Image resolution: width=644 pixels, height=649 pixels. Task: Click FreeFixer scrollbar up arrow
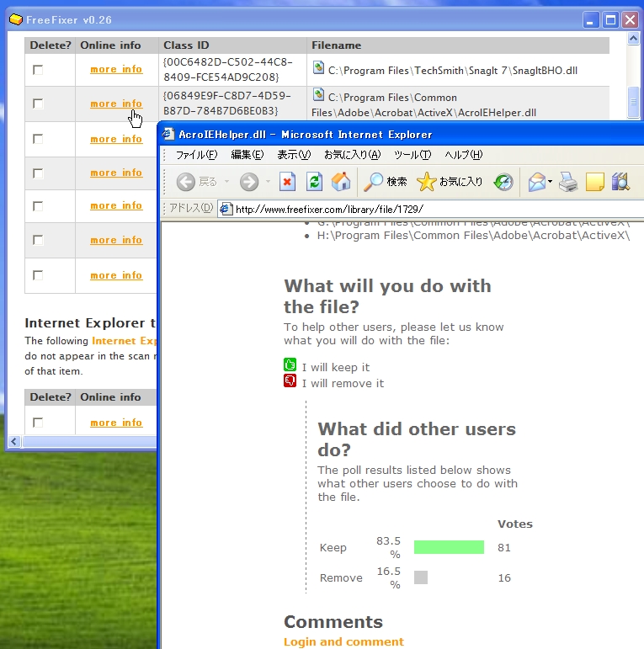coord(633,39)
